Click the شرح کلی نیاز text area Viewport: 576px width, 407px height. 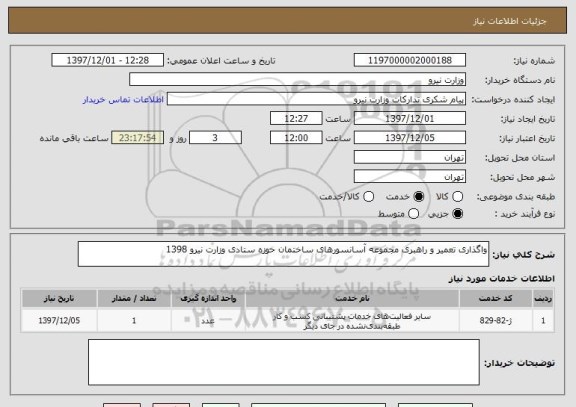pos(283,254)
